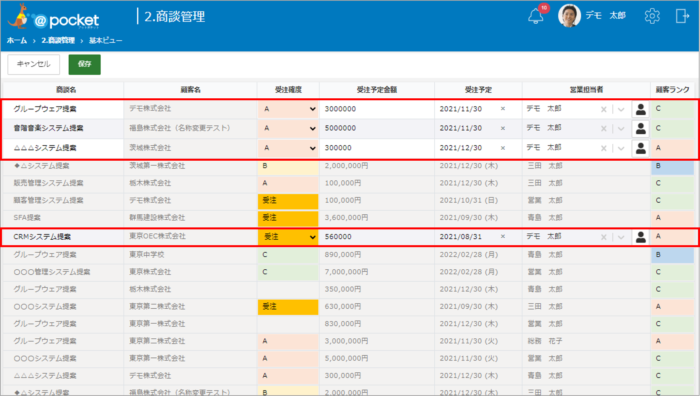Click the 受注確度 column header
Image resolution: width=700 pixels, height=396 pixels.
pyautogui.click(x=288, y=90)
